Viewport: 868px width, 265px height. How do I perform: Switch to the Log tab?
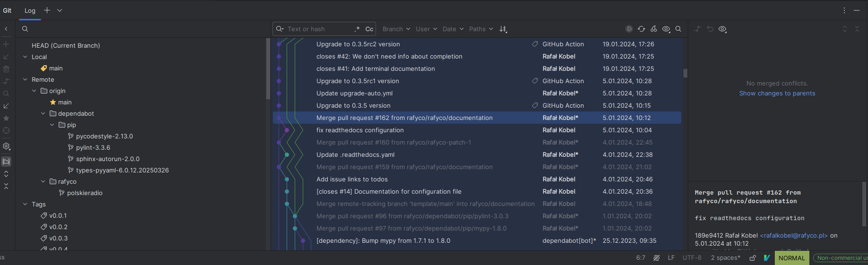tap(30, 10)
